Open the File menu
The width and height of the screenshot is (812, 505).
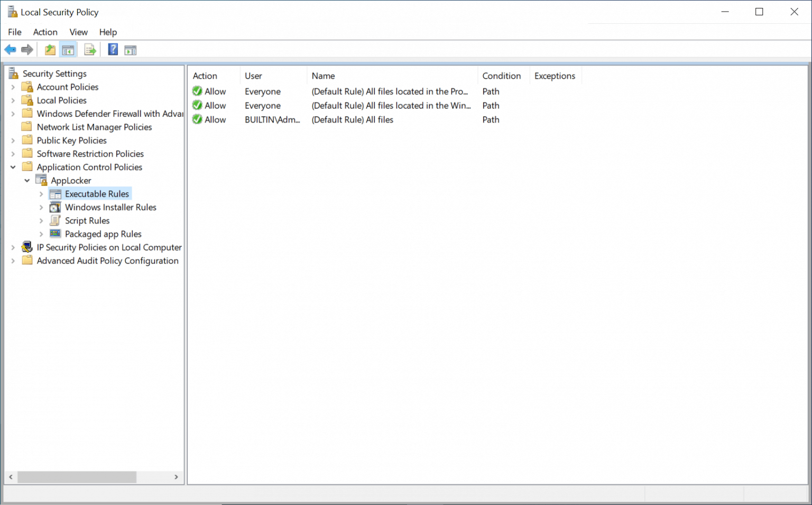coord(15,32)
